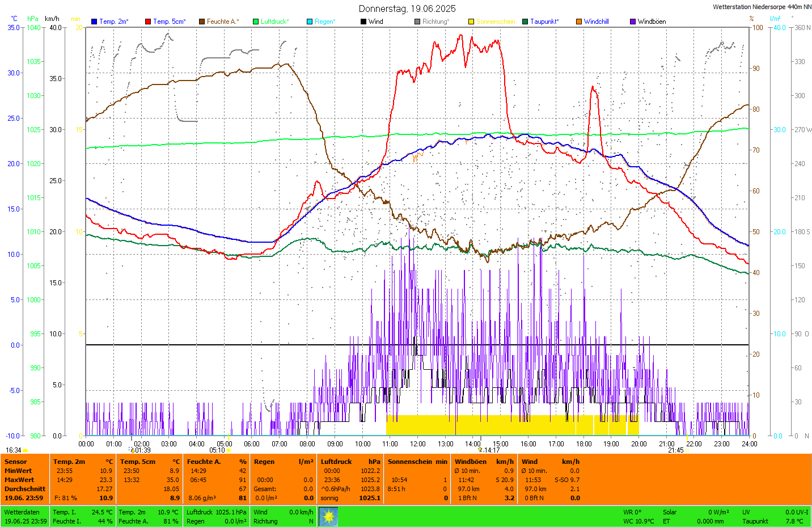
Task: Click the green Luftdruck legend square
Action: (256, 22)
